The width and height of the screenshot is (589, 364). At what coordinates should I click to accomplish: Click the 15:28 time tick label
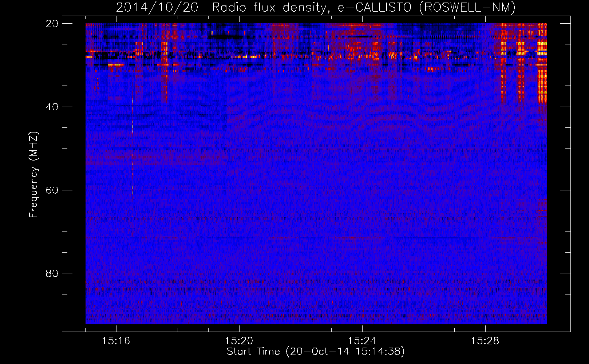click(485, 341)
